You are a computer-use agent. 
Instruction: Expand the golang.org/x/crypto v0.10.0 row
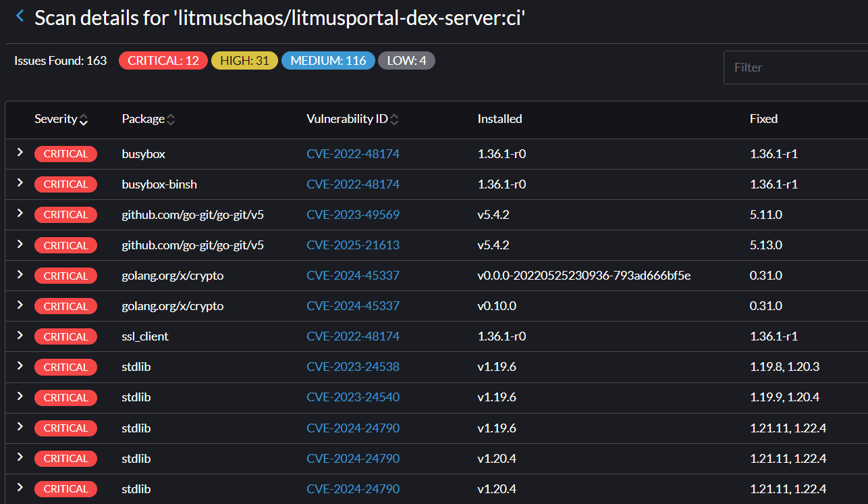click(x=20, y=305)
